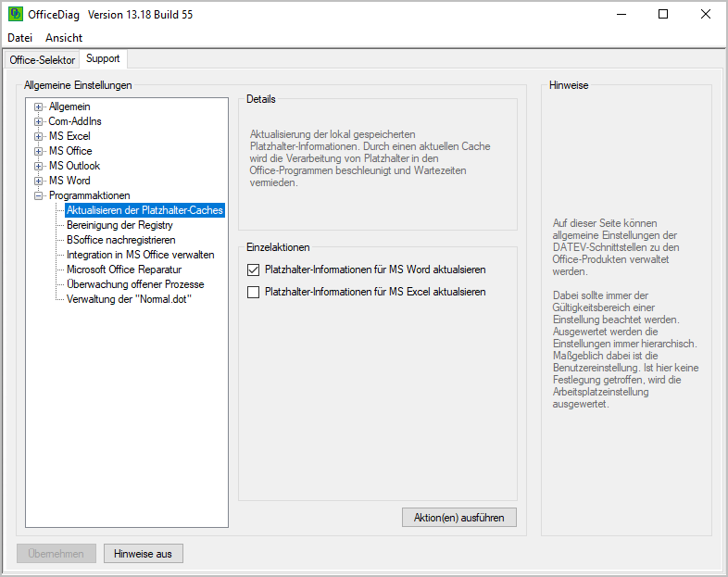Select Bereinigung der Registry in tree
The height and width of the screenshot is (577, 728).
[119, 225]
